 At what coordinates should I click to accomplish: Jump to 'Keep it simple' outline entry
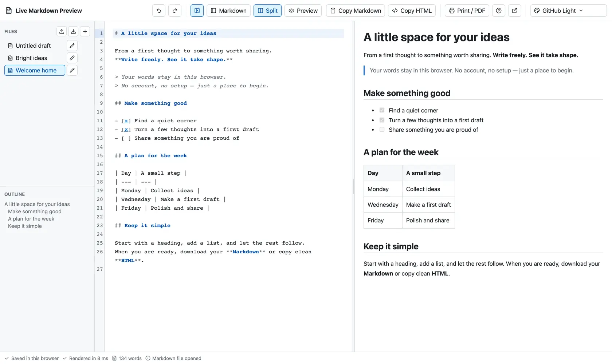click(x=25, y=226)
